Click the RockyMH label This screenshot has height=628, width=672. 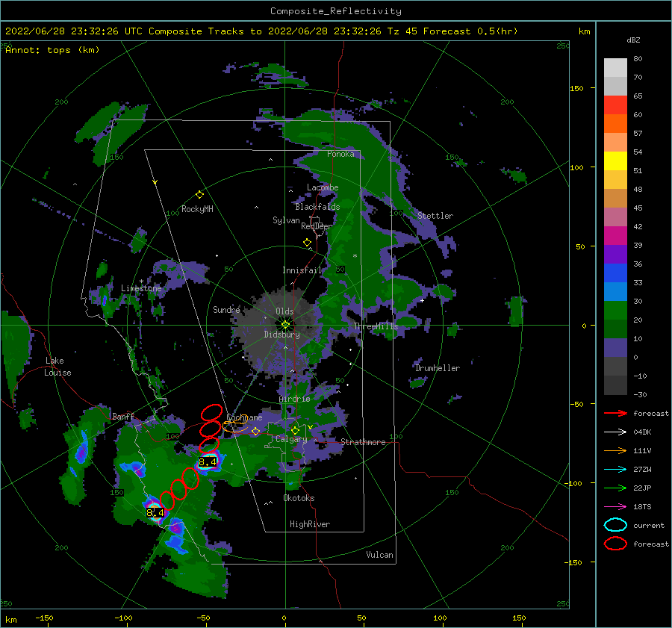(x=197, y=209)
